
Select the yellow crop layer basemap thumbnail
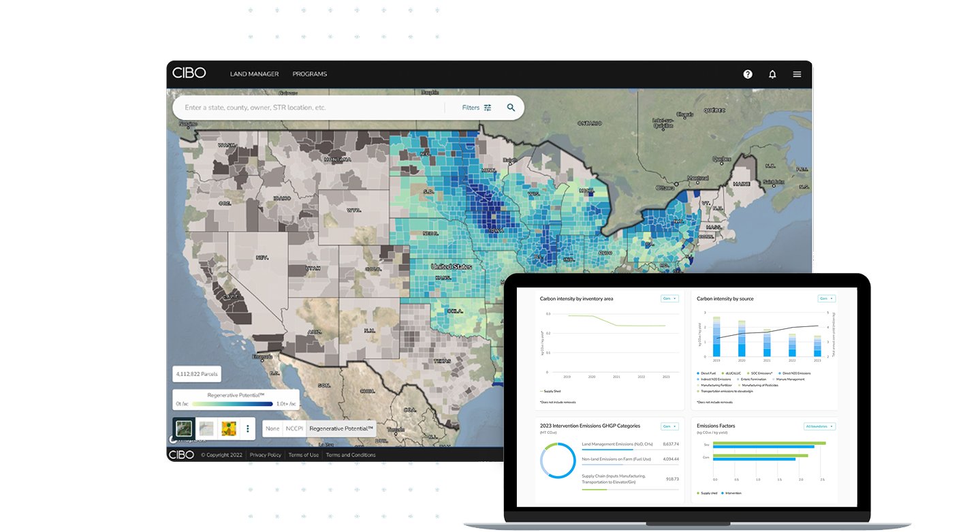tap(229, 428)
